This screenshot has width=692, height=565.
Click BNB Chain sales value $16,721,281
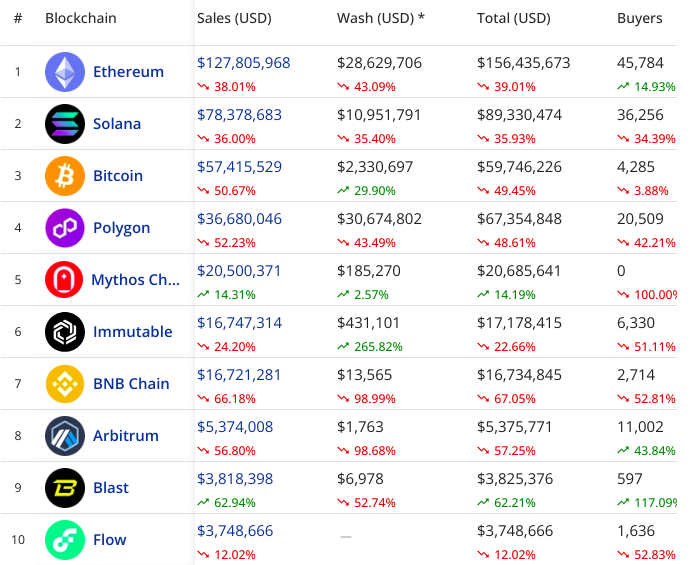click(x=239, y=375)
